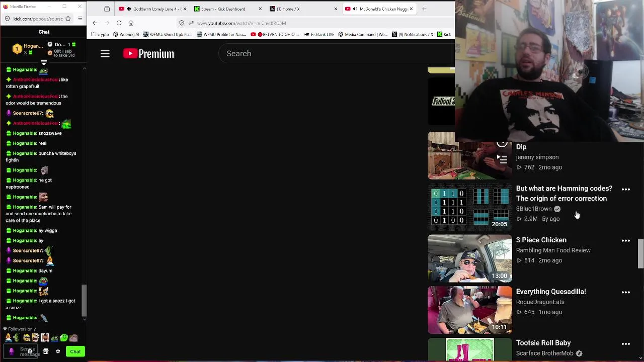Close the Stream - Kick Dashboard tab
Image resolution: width=644 pixels, height=362 pixels.
260,9
